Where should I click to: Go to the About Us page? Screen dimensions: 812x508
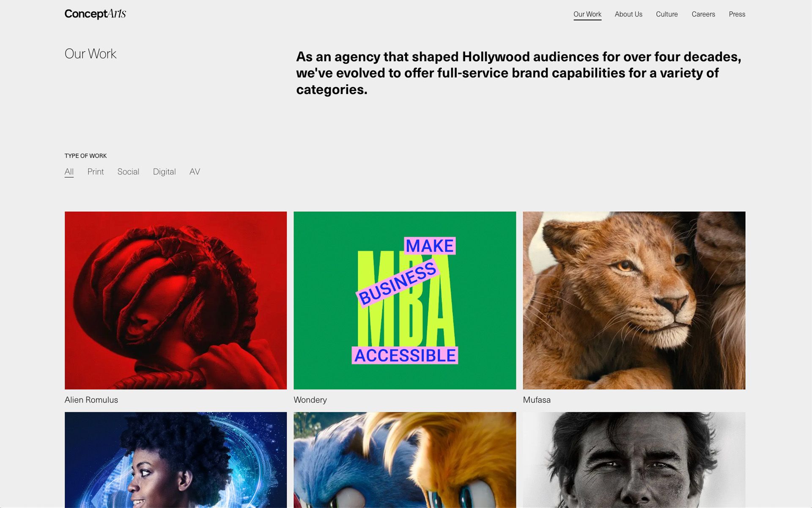click(628, 14)
